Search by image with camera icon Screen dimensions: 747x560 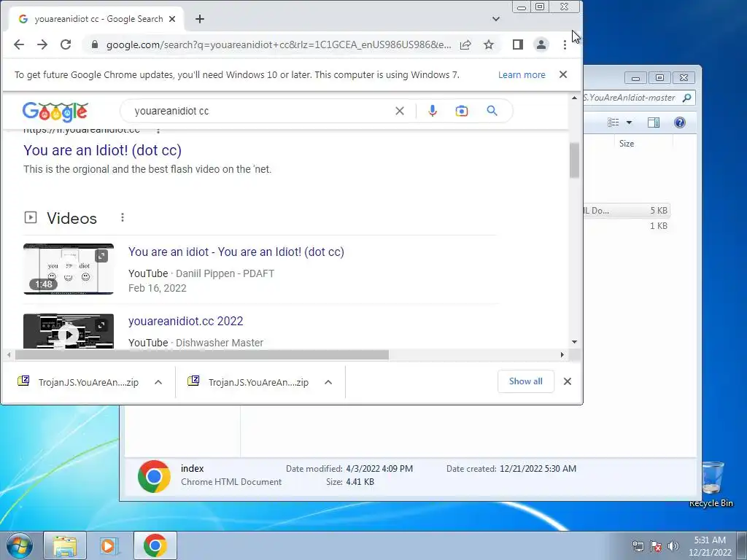[x=462, y=111]
